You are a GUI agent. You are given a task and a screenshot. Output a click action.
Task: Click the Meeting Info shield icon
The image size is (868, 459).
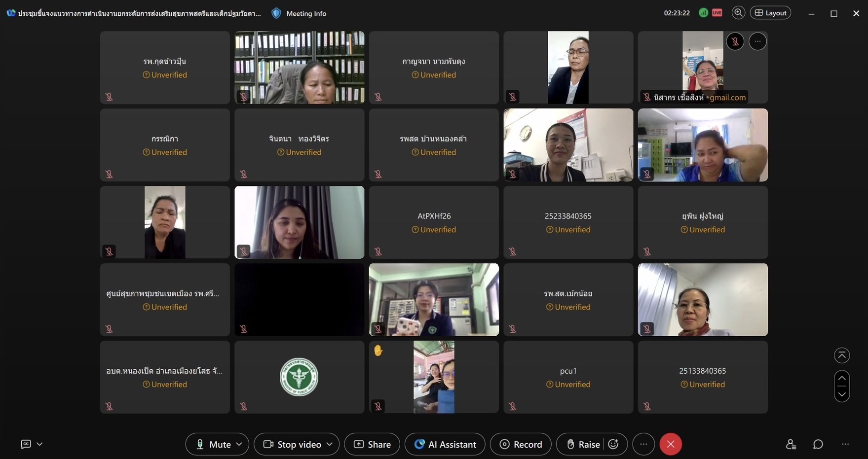pos(276,13)
